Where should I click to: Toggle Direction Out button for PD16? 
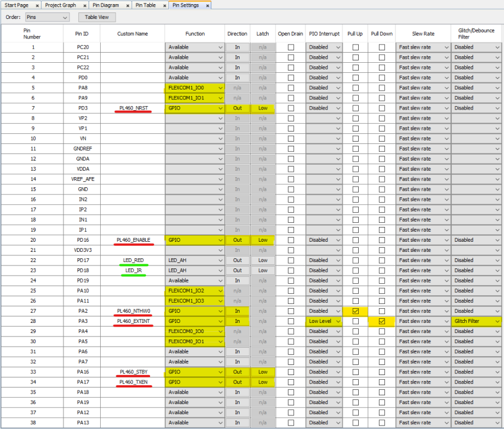[238, 240]
